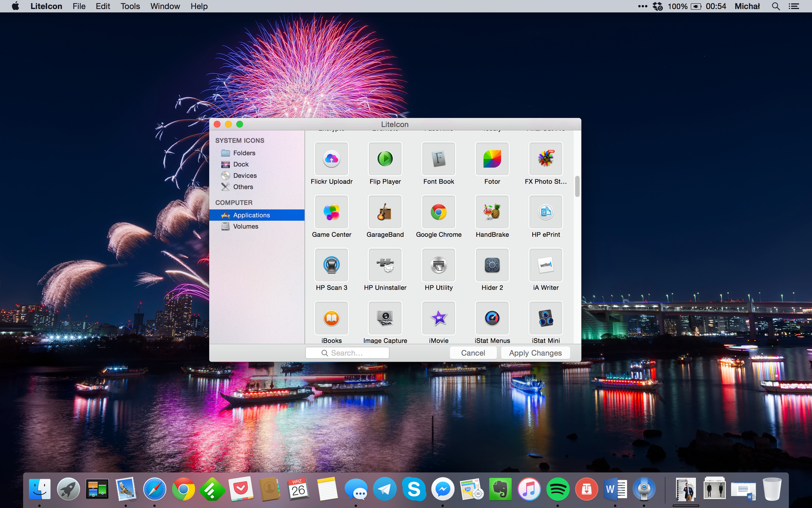Select the Hider 2 app icon

(492, 265)
